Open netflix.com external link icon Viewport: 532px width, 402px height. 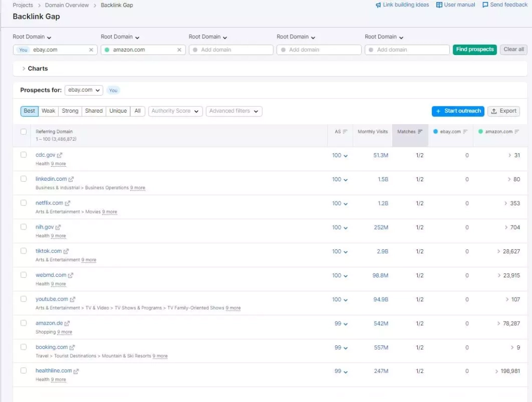(x=67, y=203)
